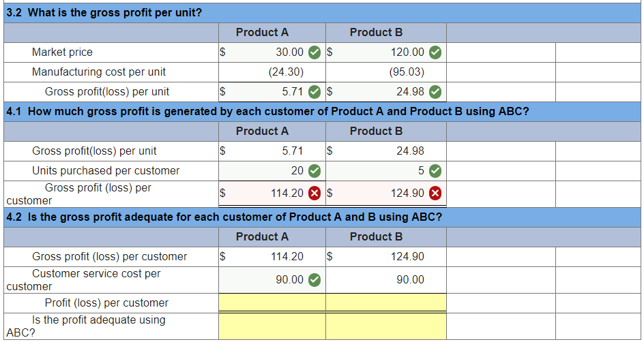The image size is (644, 342).
Task: Select Product B units purchased per customer field
Action: coord(386,170)
